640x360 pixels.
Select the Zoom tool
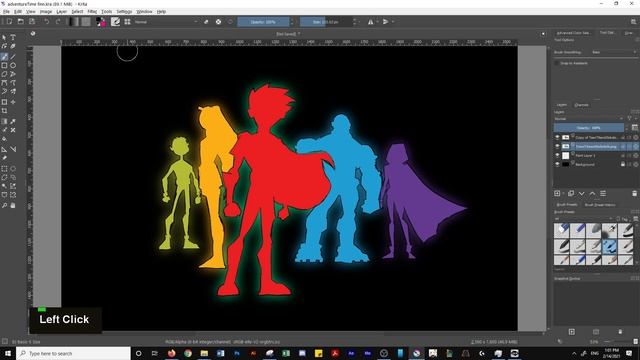[x=4, y=205]
